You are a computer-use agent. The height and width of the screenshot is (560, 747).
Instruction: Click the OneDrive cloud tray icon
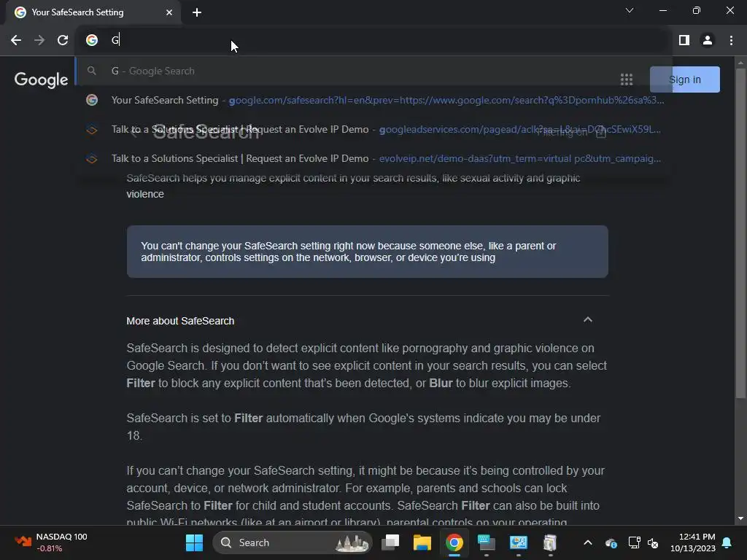click(x=611, y=542)
